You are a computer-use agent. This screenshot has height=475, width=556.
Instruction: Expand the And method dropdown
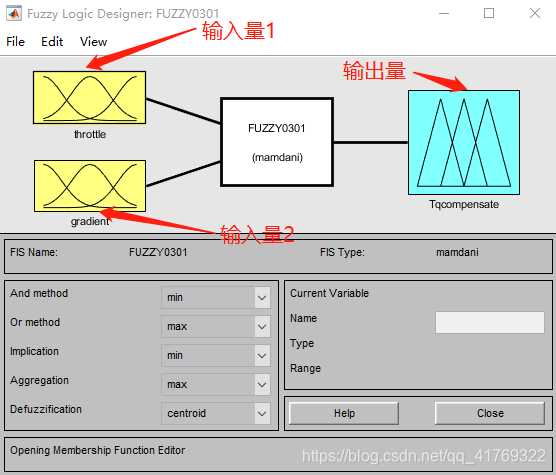[216, 297]
